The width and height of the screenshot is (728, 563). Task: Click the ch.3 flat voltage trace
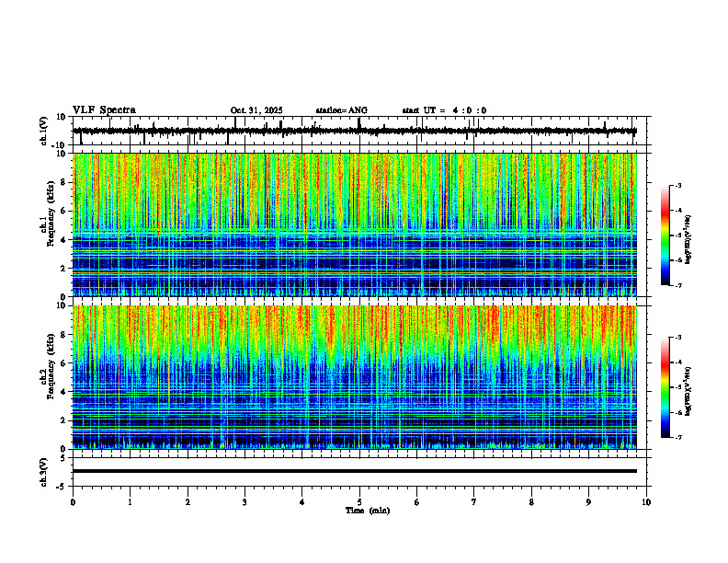(x=355, y=471)
